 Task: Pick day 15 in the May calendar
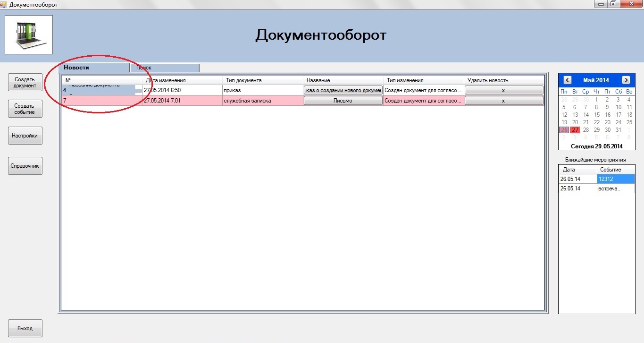(597, 115)
